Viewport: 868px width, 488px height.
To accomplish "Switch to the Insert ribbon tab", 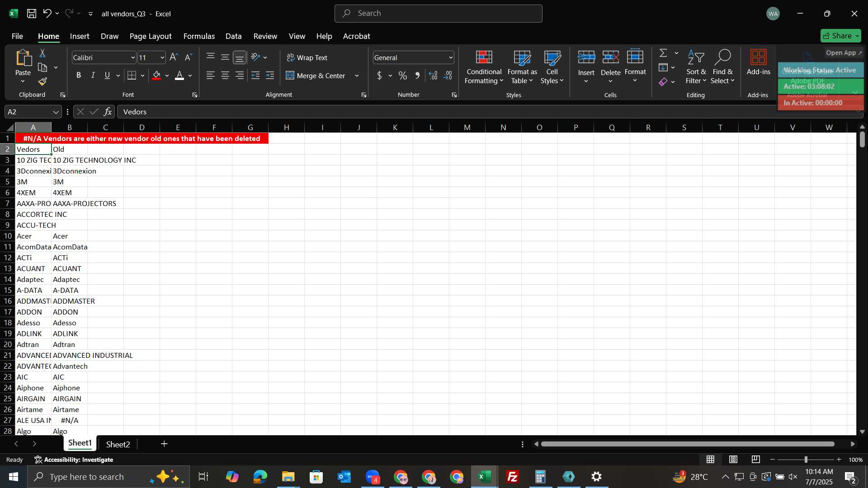I will coord(80,36).
